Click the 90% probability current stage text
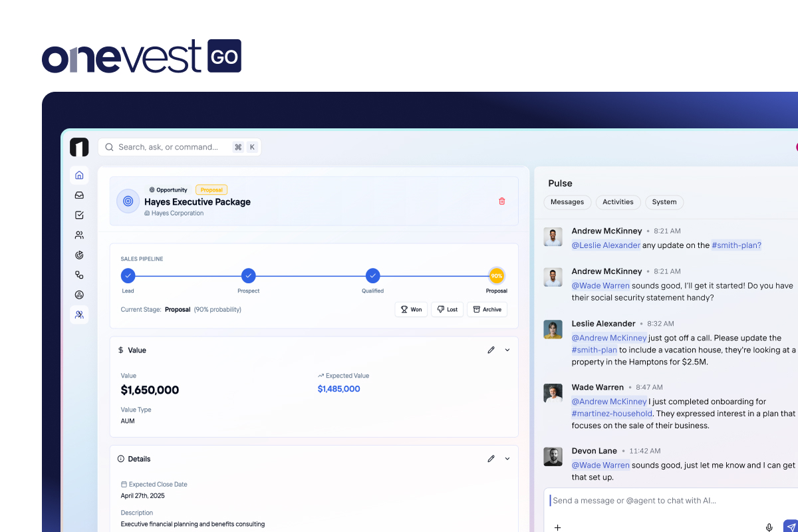Screen dimensions: 798x532 [x=217, y=309]
